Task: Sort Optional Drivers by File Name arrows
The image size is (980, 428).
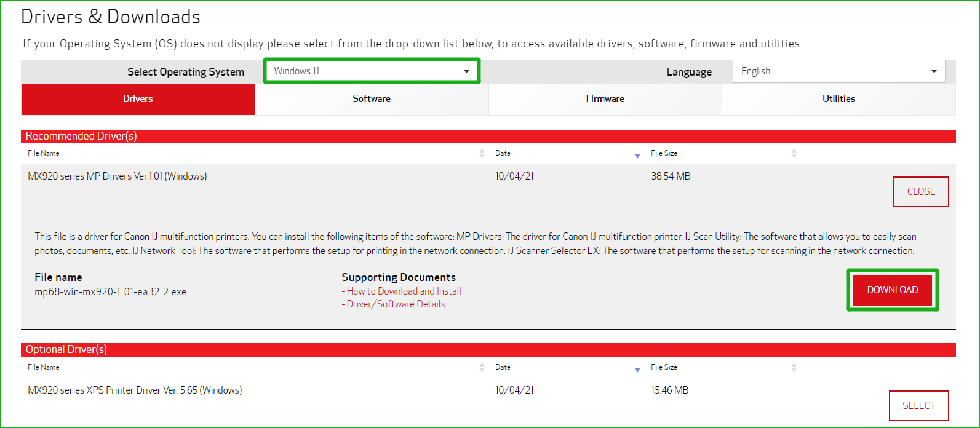Action: 482,367
